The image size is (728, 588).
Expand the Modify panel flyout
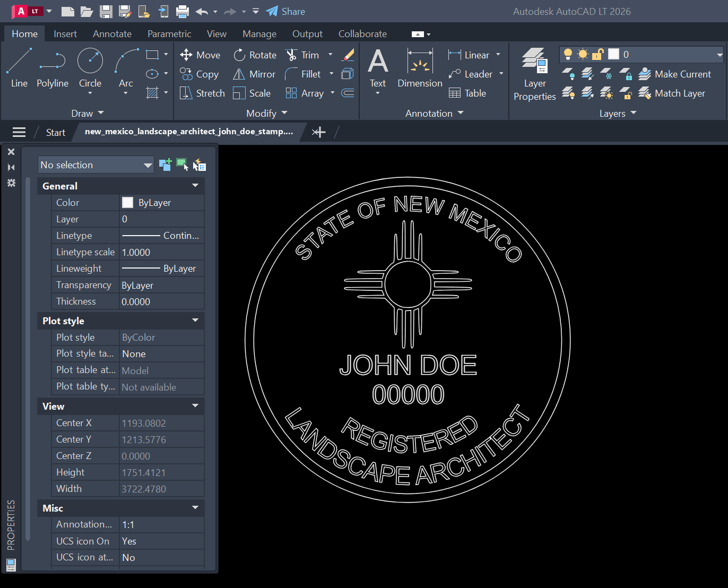click(266, 113)
